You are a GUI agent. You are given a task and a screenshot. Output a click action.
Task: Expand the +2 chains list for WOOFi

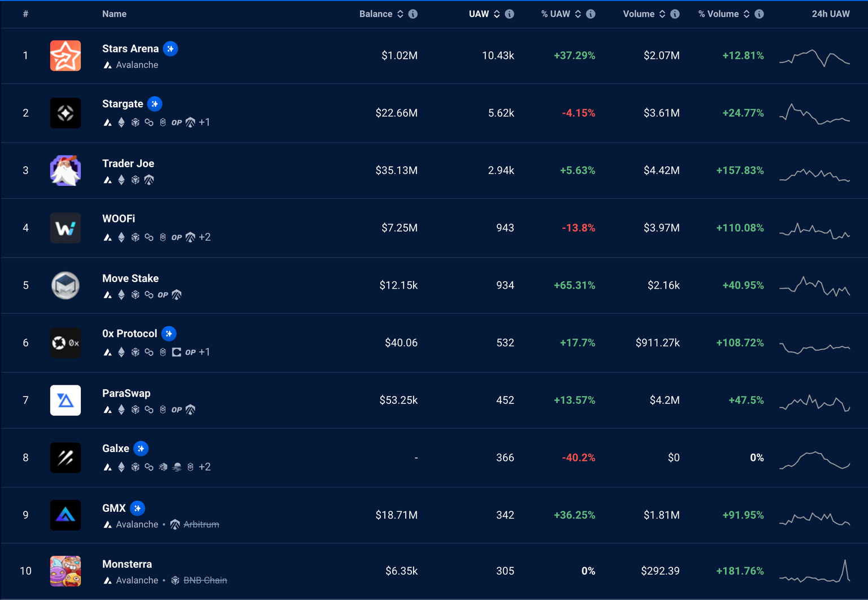206,237
